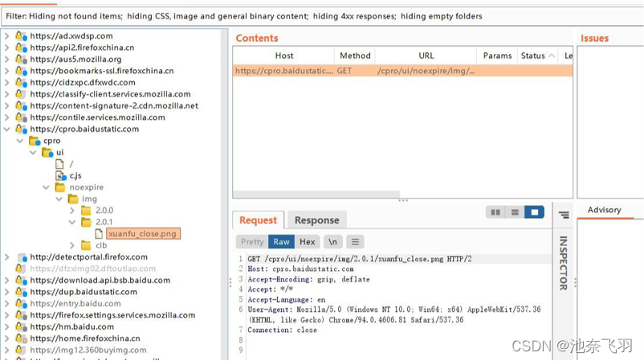Select https://firefox.settings.services.mozilla.com entry
Screen dimensions: 644x361
point(113,315)
